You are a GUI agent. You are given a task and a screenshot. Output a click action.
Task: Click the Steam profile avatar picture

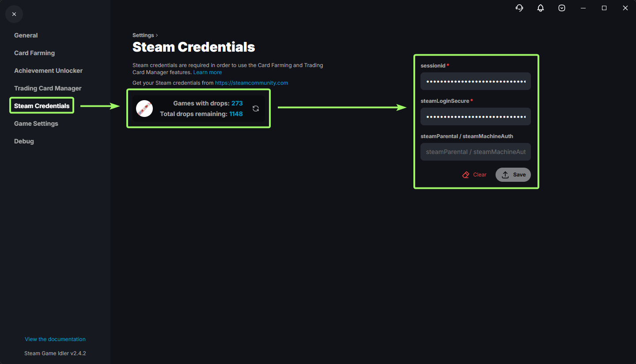(x=144, y=109)
